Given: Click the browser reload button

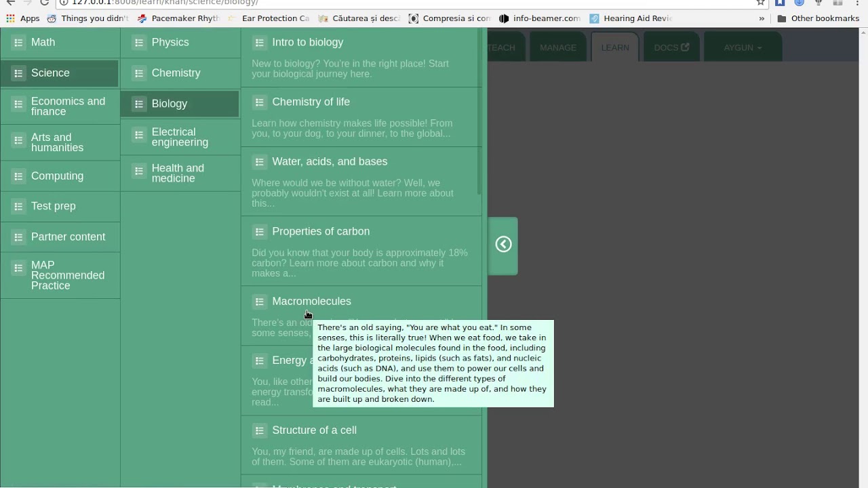Looking at the screenshot, I should pos(45,2).
